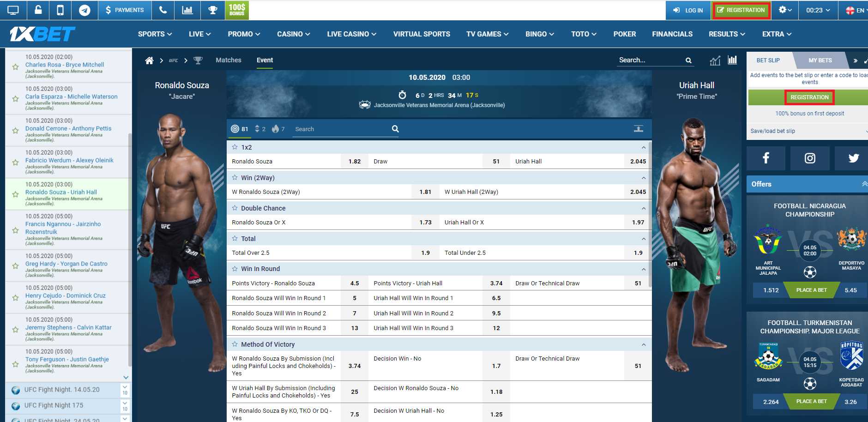Click the top Search... input field
Screen dimensions: 868x422
point(650,60)
